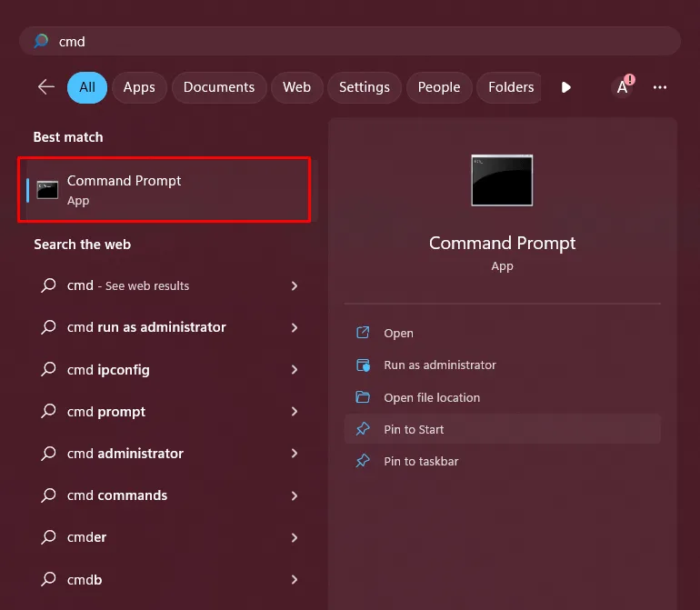The image size is (700, 610).
Task: Click the filter scroll-right arrow icon
Action: point(566,87)
